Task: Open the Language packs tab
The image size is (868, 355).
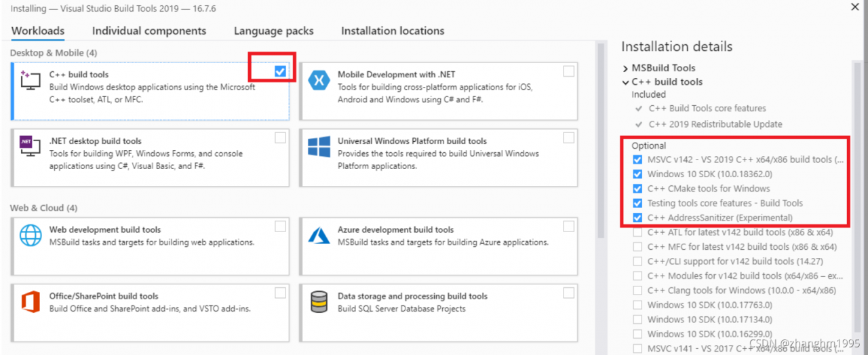Action: click(x=273, y=31)
